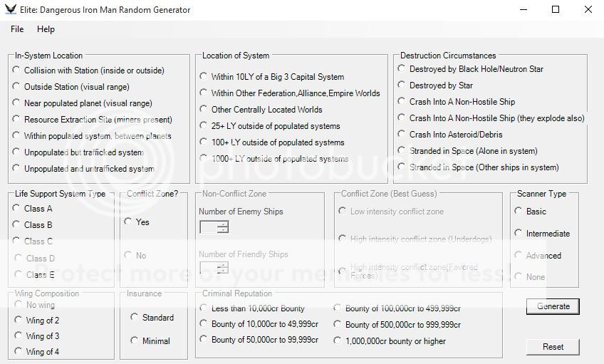Viewport: 604px width, 364px height.
Task: Choose Within Other Federation, Alliance, Empire Worlds
Action: tap(290, 93)
